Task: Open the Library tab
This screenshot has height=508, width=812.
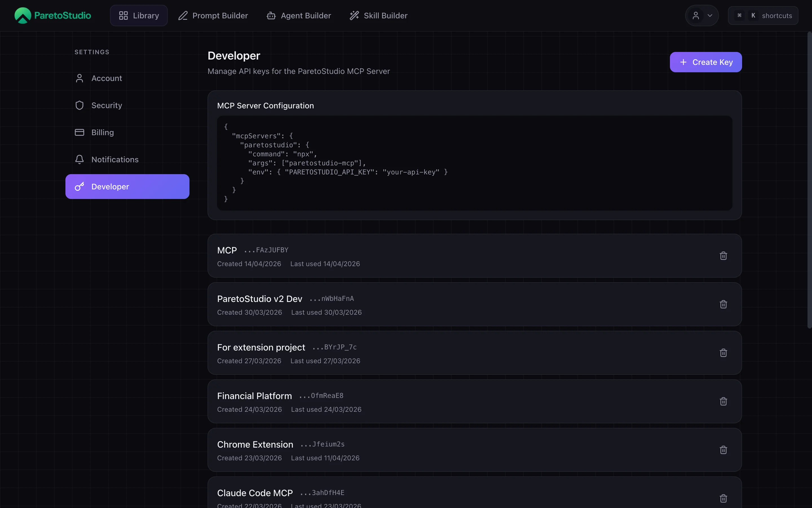Action: [x=139, y=16]
